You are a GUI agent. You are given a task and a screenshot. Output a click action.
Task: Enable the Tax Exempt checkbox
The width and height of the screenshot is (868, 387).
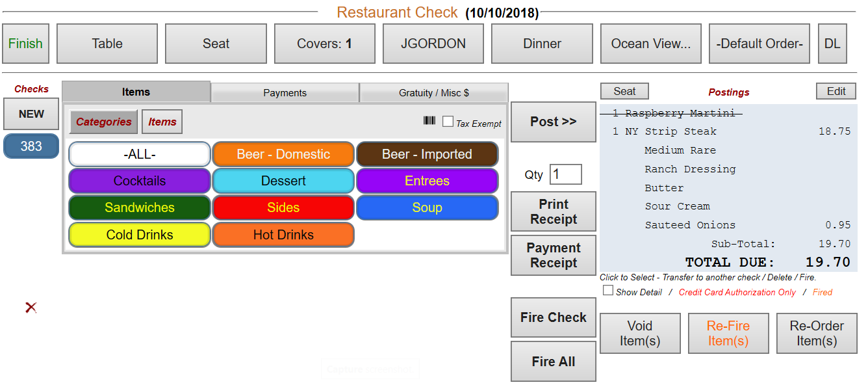(448, 122)
